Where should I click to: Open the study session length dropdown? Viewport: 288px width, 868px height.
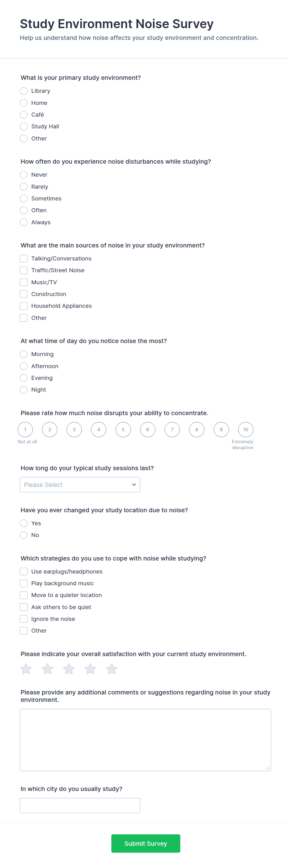[80, 484]
